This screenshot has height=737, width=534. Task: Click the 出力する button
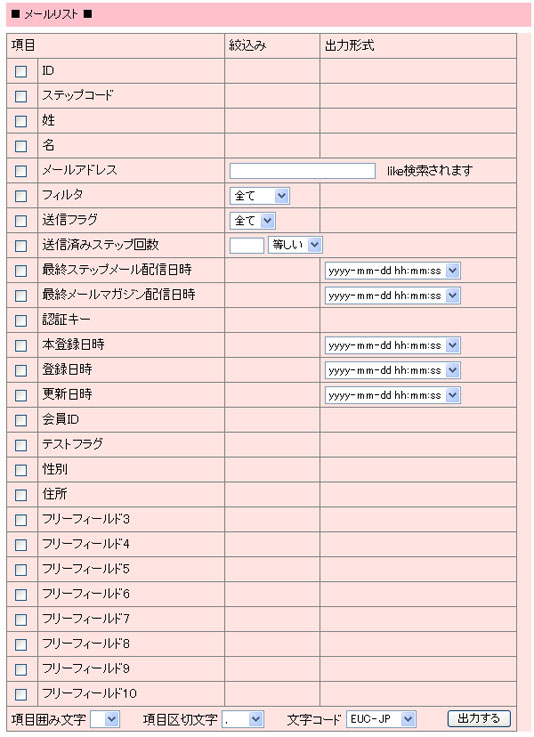(479, 719)
